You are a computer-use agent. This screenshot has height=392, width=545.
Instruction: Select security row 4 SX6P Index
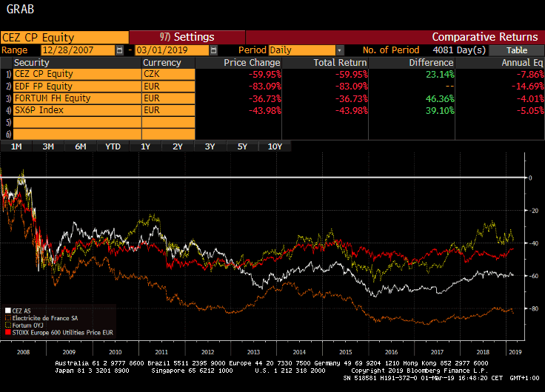[77, 110]
